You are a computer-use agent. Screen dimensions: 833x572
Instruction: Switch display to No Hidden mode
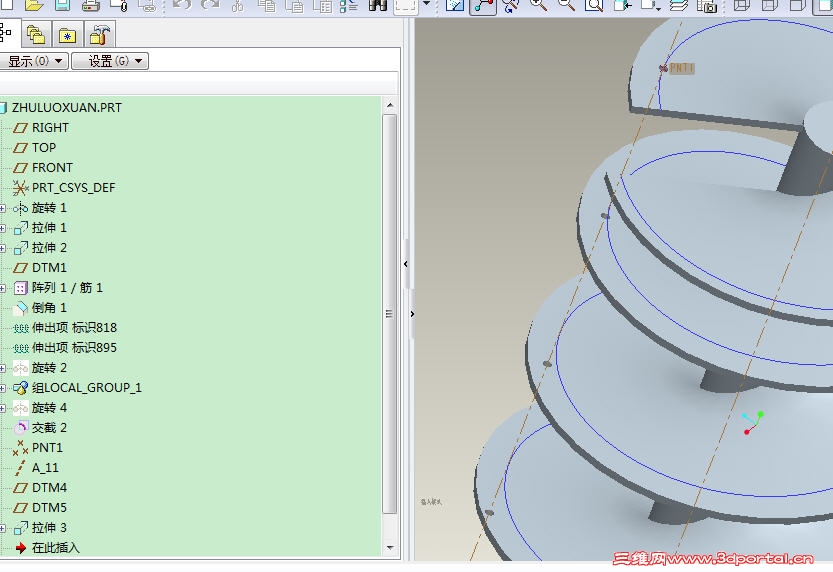798,5
